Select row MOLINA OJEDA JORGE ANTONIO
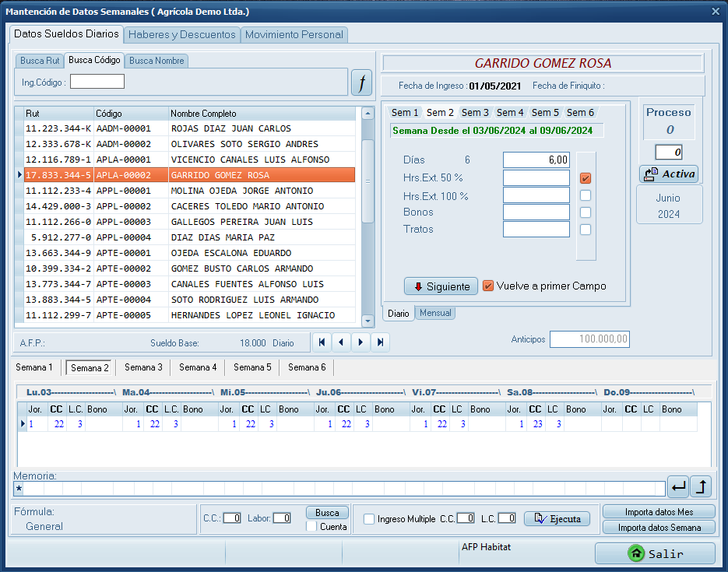728x572 pixels. 189,191
